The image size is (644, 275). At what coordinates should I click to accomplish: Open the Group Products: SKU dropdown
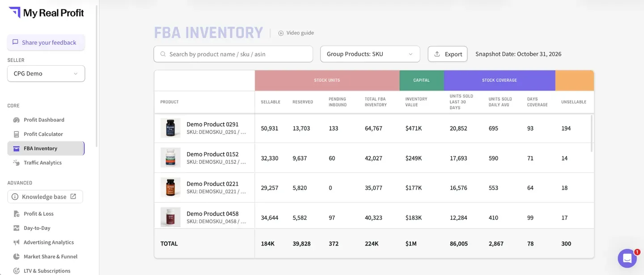pyautogui.click(x=370, y=54)
